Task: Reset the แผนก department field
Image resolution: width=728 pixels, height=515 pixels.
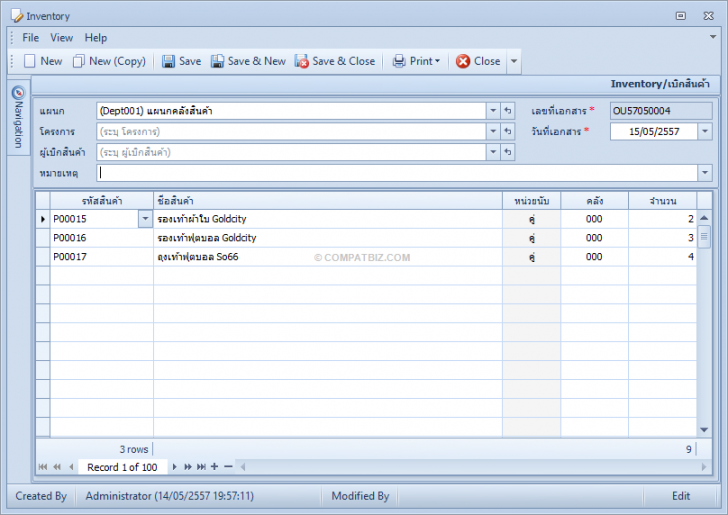Action: pyautogui.click(x=508, y=111)
